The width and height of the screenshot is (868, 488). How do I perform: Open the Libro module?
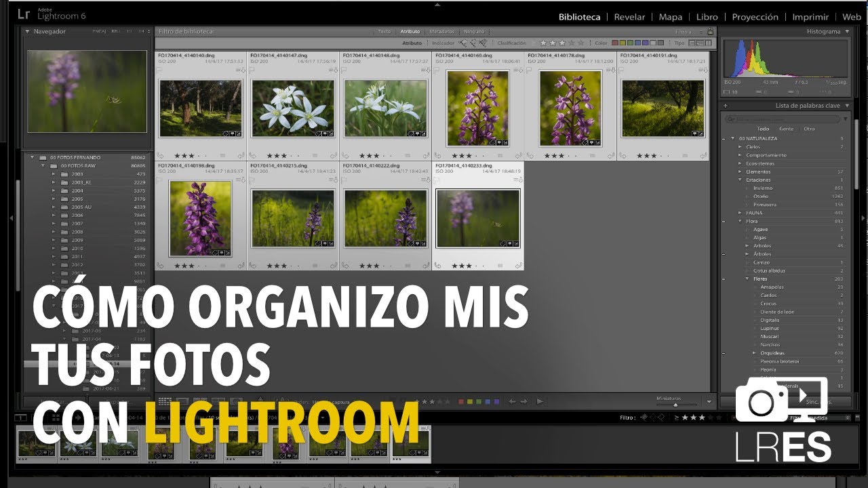tap(707, 17)
